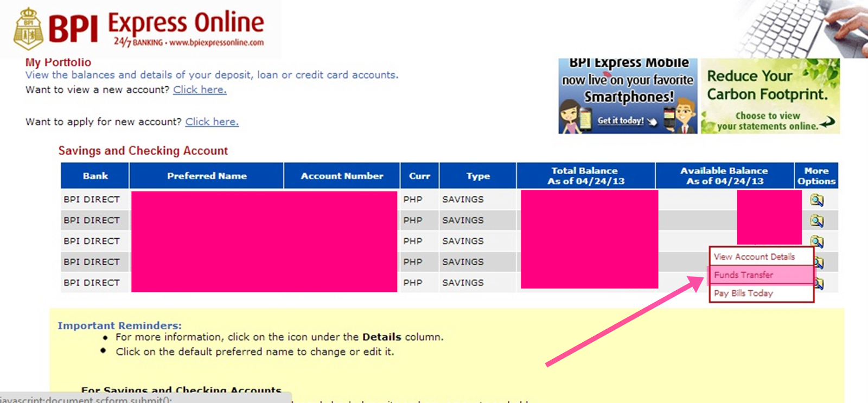Click SAVINGS type in the second row

tap(463, 220)
